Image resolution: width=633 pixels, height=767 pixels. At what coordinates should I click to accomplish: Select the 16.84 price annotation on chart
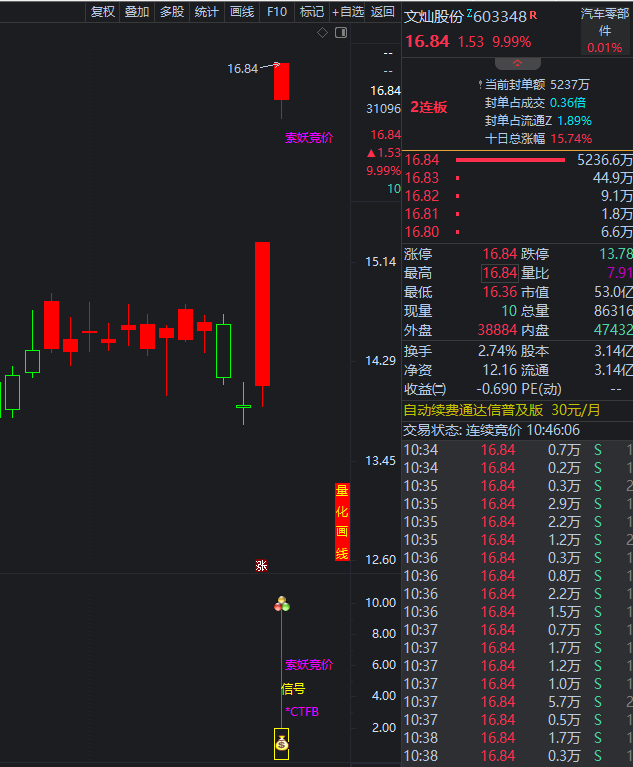[x=243, y=69]
